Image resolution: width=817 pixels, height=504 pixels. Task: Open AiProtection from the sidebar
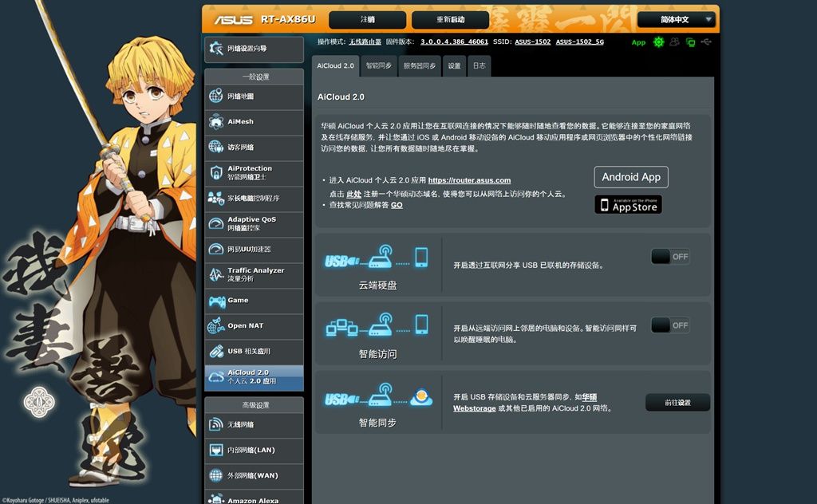(254, 172)
